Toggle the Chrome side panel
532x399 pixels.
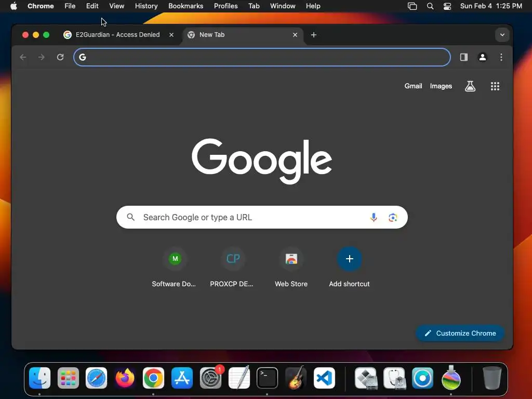click(x=464, y=57)
